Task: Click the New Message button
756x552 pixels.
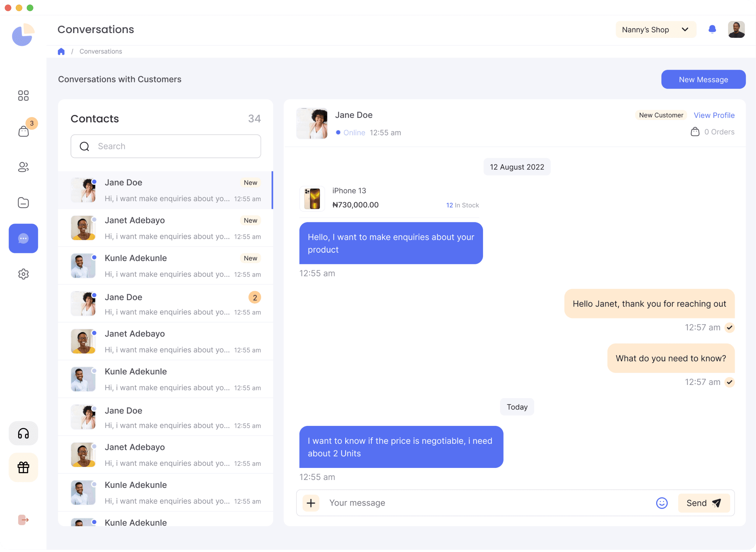Action: click(703, 80)
